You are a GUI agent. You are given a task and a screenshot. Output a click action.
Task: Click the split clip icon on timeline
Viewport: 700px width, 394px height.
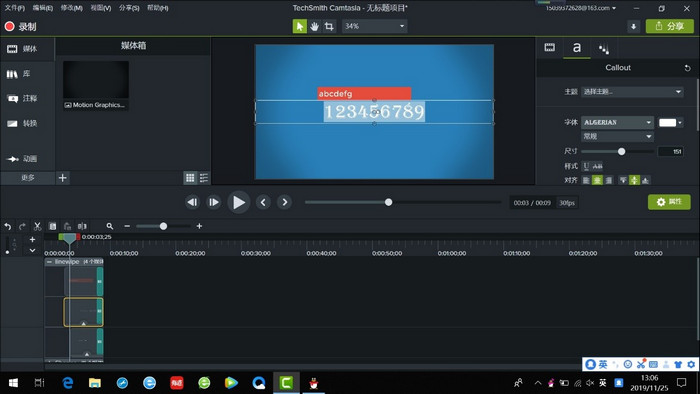(82, 226)
